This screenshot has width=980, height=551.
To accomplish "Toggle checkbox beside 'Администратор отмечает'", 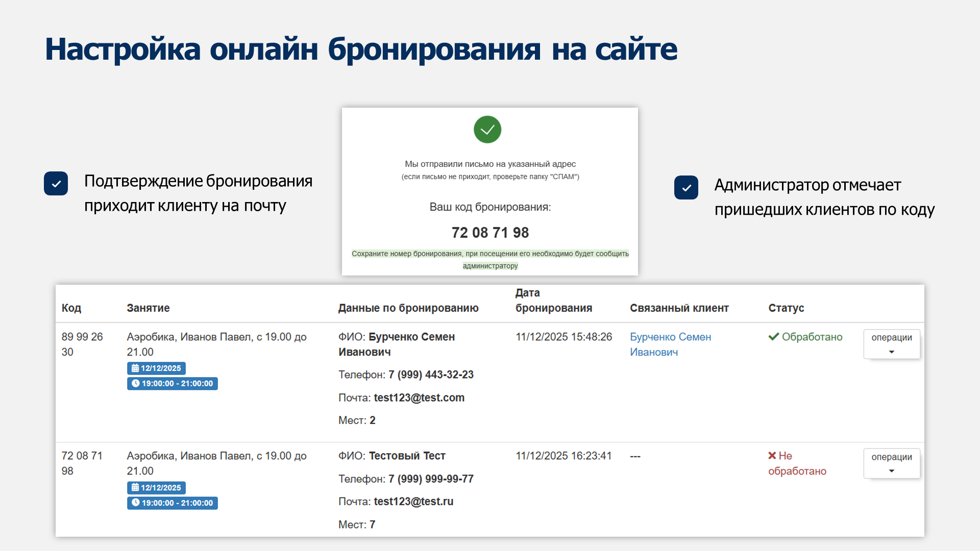I will [x=687, y=188].
